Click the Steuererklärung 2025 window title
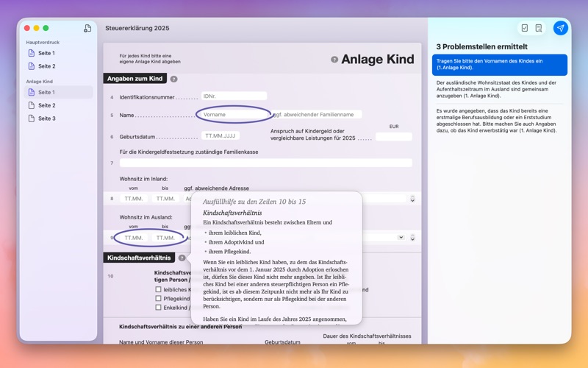This screenshot has width=588, height=368. (x=137, y=28)
